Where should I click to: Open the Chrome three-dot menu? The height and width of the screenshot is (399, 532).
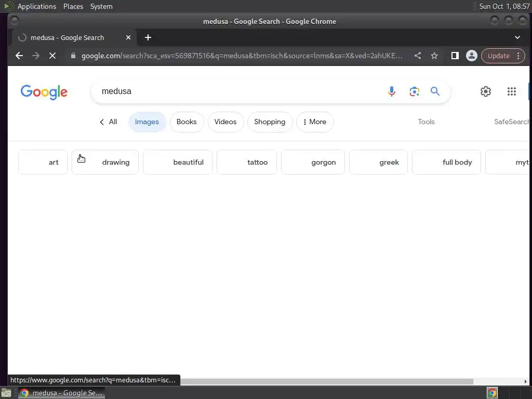518,56
